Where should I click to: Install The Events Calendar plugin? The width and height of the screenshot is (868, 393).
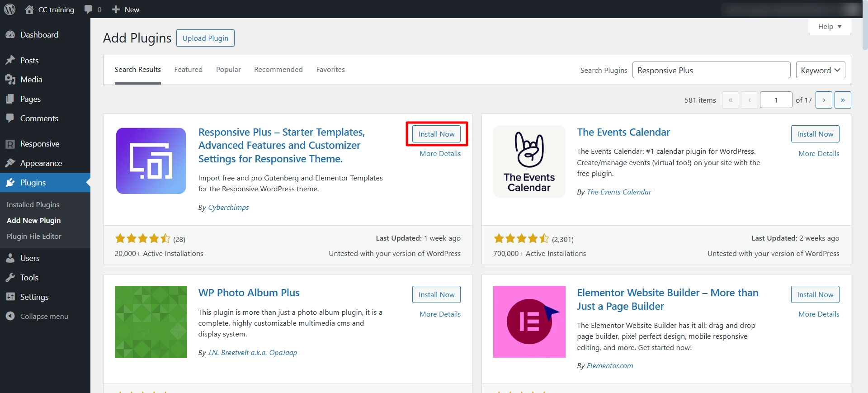click(815, 134)
